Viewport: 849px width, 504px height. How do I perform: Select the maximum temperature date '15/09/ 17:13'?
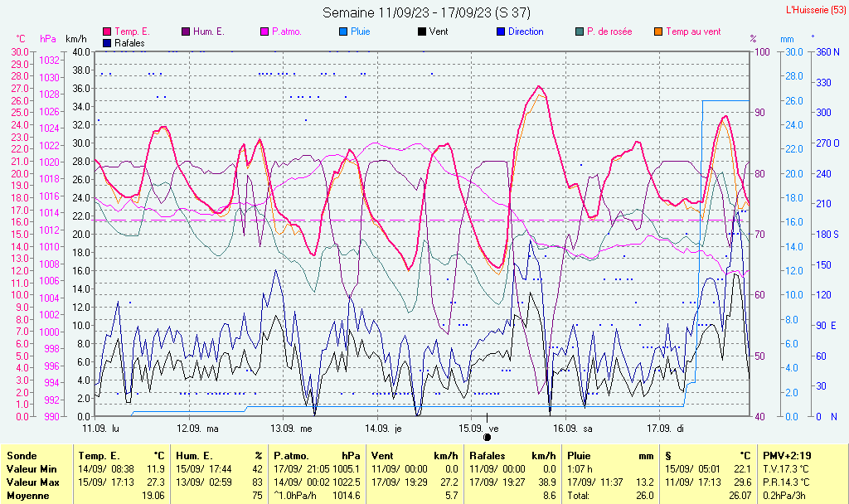pyautogui.click(x=106, y=482)
